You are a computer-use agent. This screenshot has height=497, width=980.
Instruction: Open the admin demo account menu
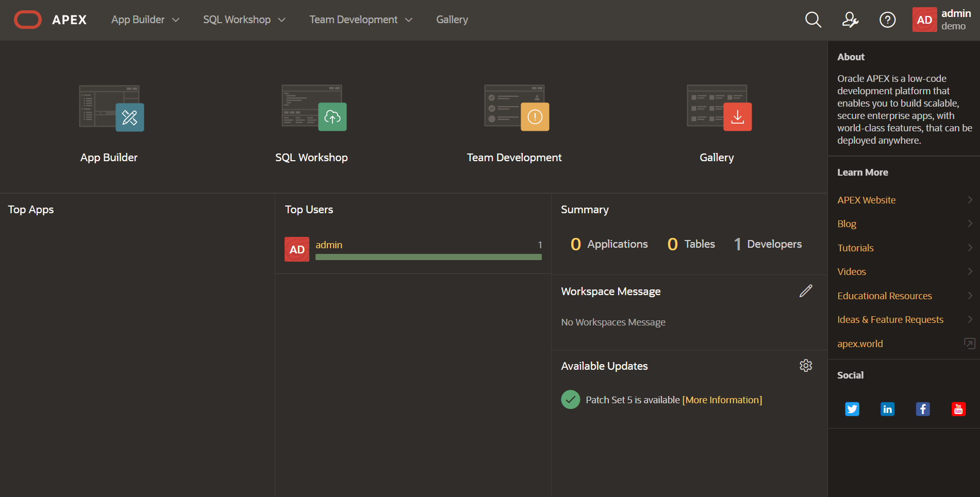(942, 20)
